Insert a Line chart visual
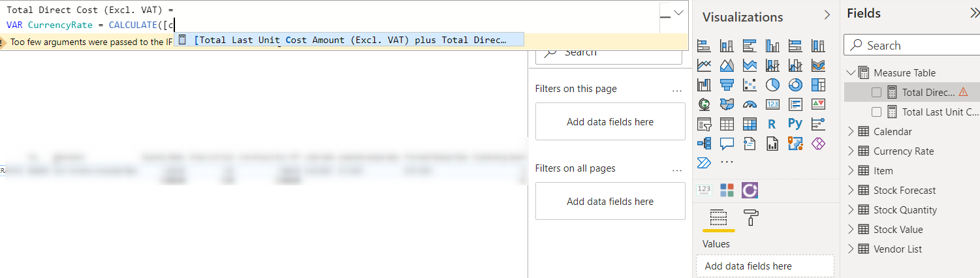This screenshot has width=980, height=278. pos(704,65)
